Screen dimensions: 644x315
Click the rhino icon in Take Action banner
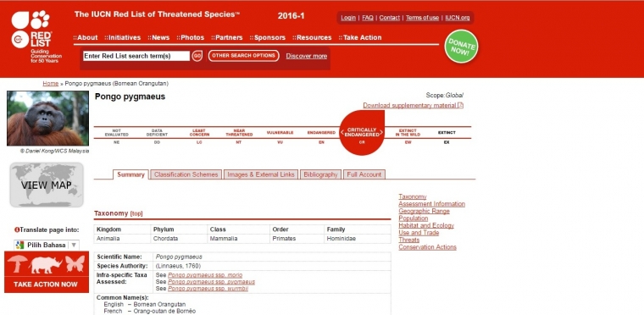coord(46,265)
